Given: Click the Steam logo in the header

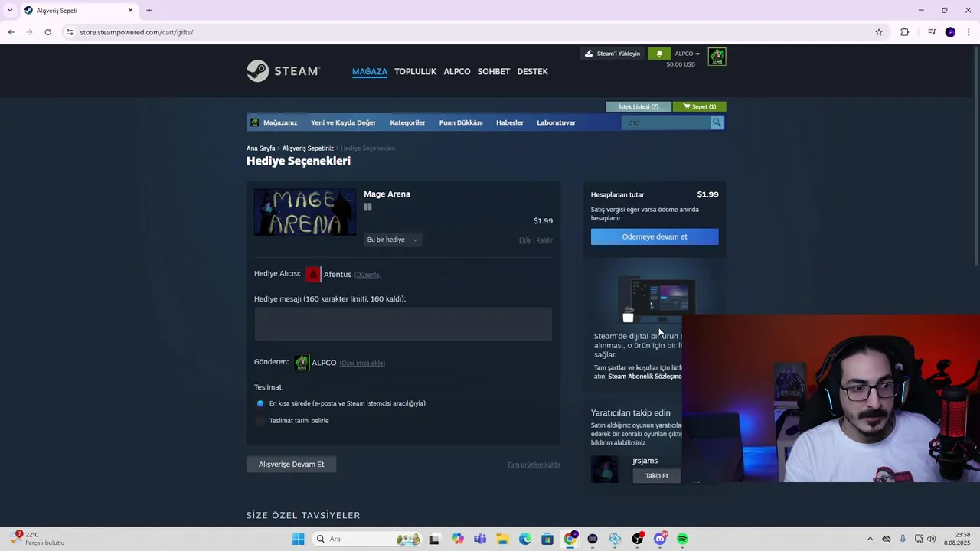Looking at the screenshot, I should pyautogui.click(x=283, y=71).
